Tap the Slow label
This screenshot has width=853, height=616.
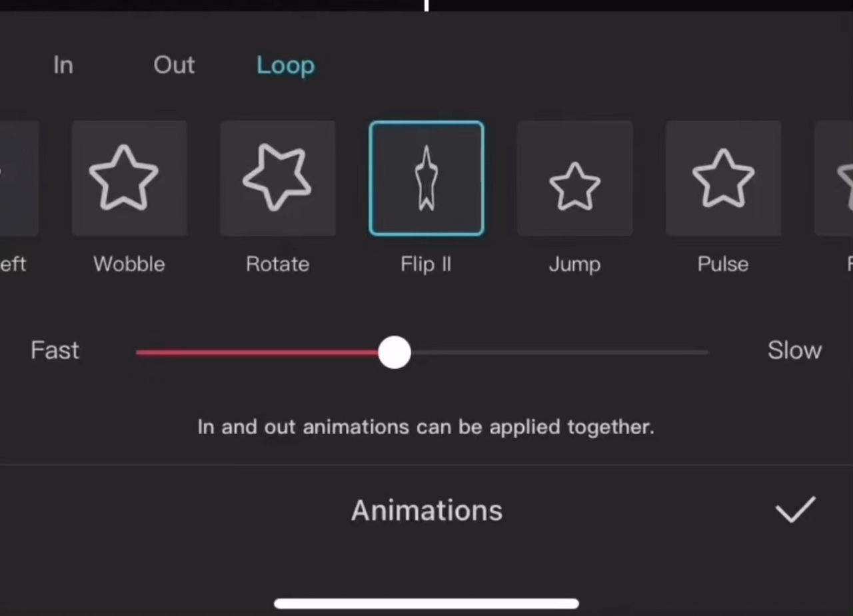click(794, 350)
